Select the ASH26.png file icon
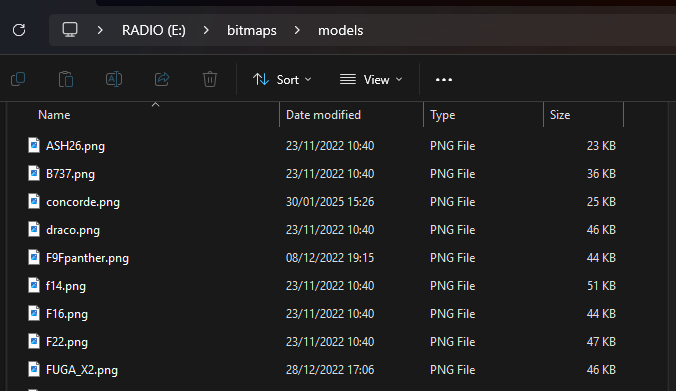This screenshot has width=676, height=391. point(34,145)
